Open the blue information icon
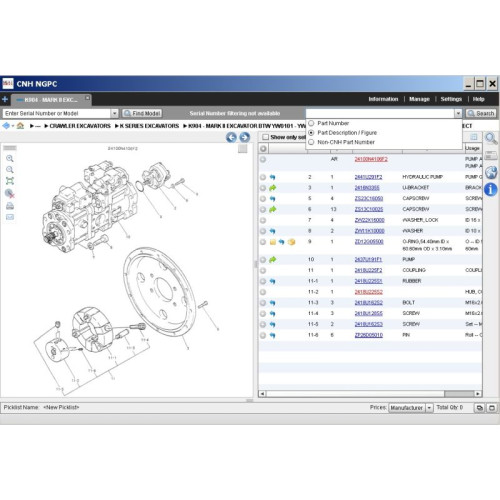This screenshot has height=500, width=500. [x=491, y=190]
